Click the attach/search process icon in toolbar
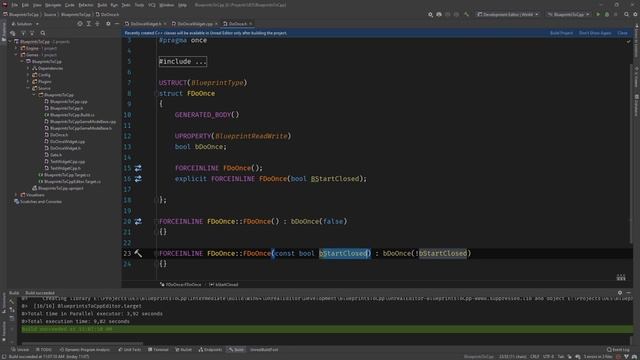Image resolution: width=640 pixels, height=360 pixels. 430,14
